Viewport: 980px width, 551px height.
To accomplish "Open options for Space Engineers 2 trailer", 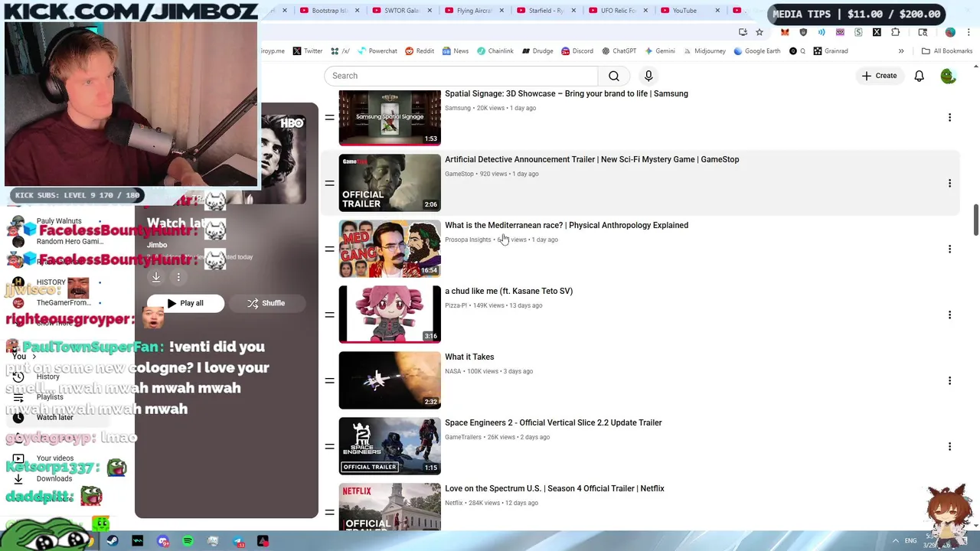I will (949, 446).
